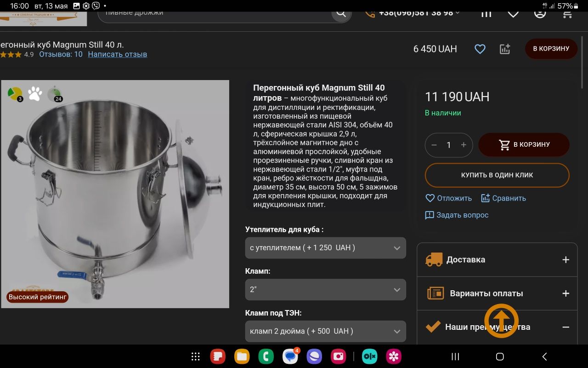Increase quantity with the plus button
The height and width of the screenshot is (368, 588).
(464, 145)
